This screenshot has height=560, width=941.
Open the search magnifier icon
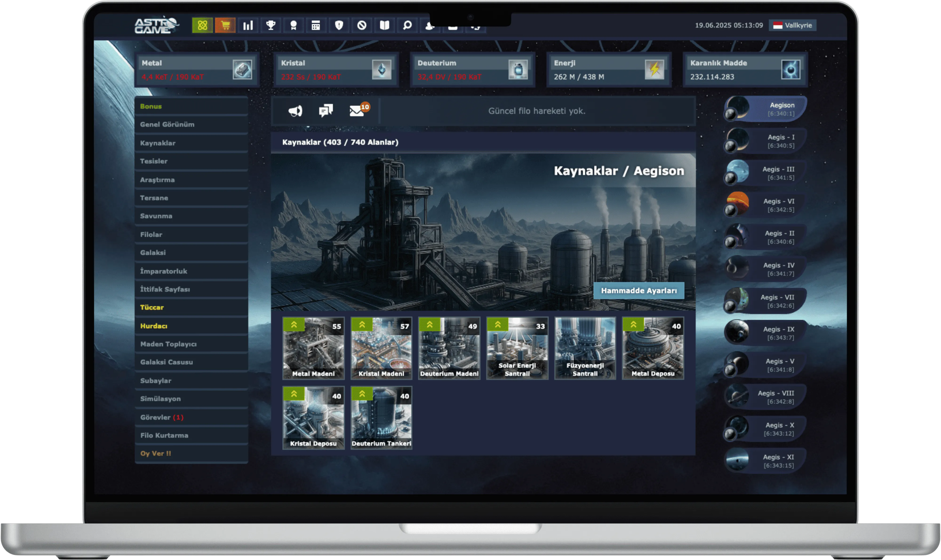click(x=407, y=25)
